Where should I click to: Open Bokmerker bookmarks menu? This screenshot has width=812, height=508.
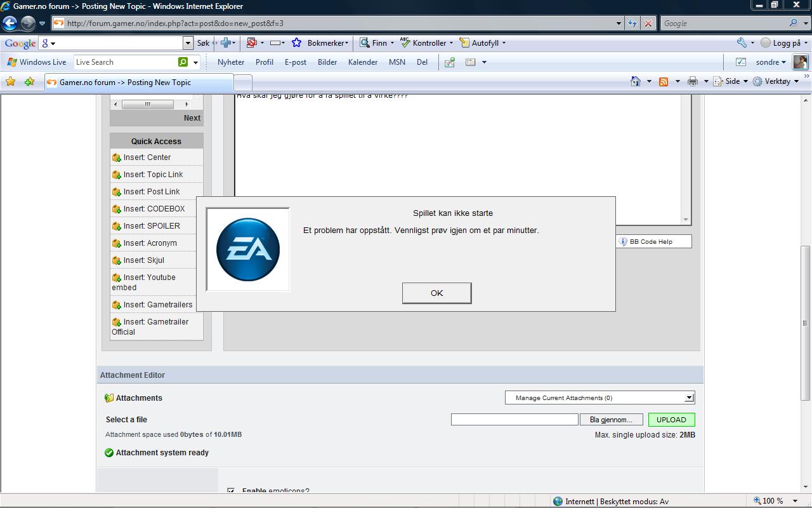point(328,43)
